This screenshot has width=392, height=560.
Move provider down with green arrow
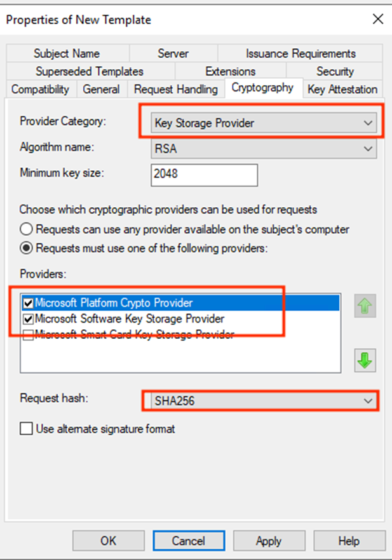point(365,360)
